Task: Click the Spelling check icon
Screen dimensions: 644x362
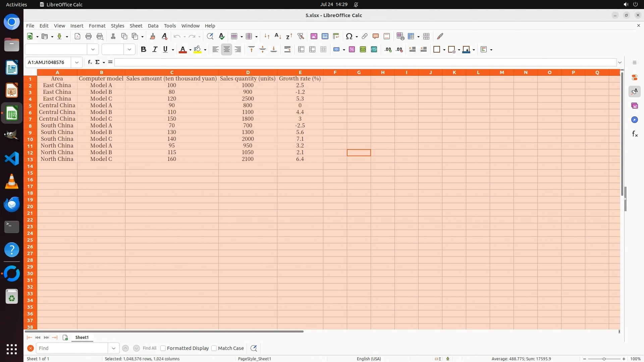Action: (221, 36)
